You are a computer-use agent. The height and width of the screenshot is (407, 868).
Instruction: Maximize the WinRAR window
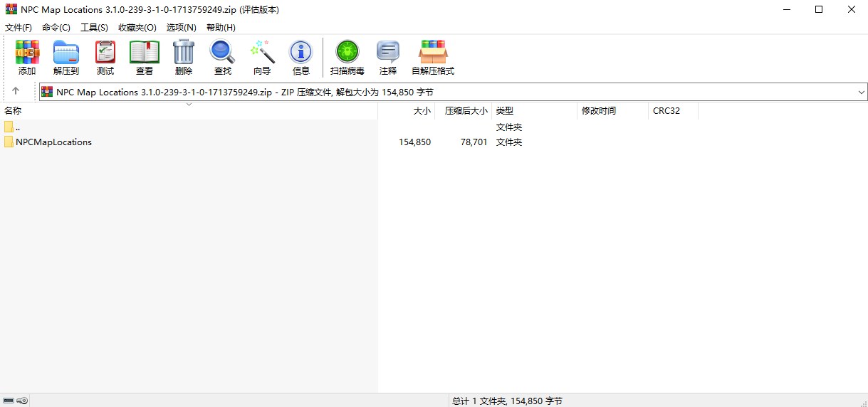point(819,10)
